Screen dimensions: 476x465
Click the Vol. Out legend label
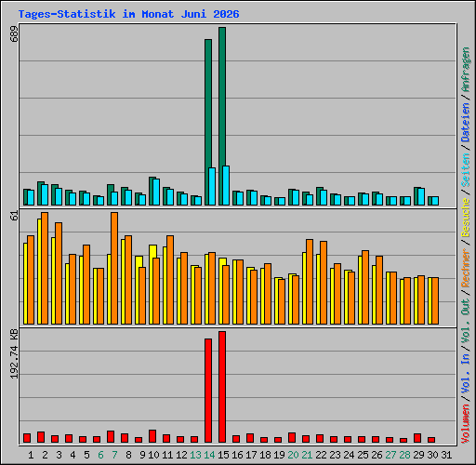click(466, 320)
